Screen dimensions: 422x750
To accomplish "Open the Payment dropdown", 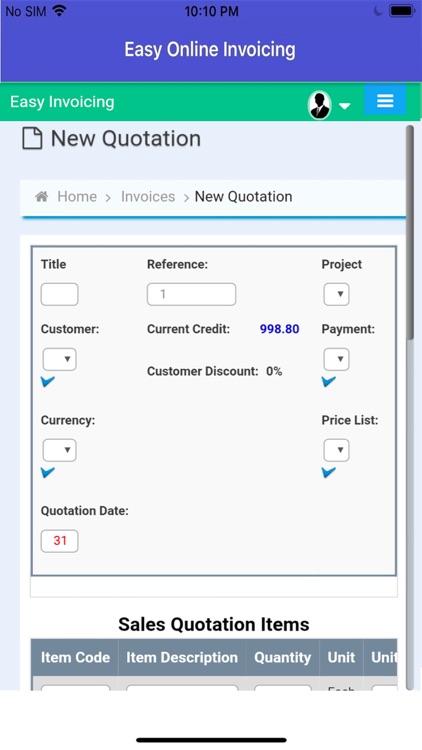I will coord(336,359).
